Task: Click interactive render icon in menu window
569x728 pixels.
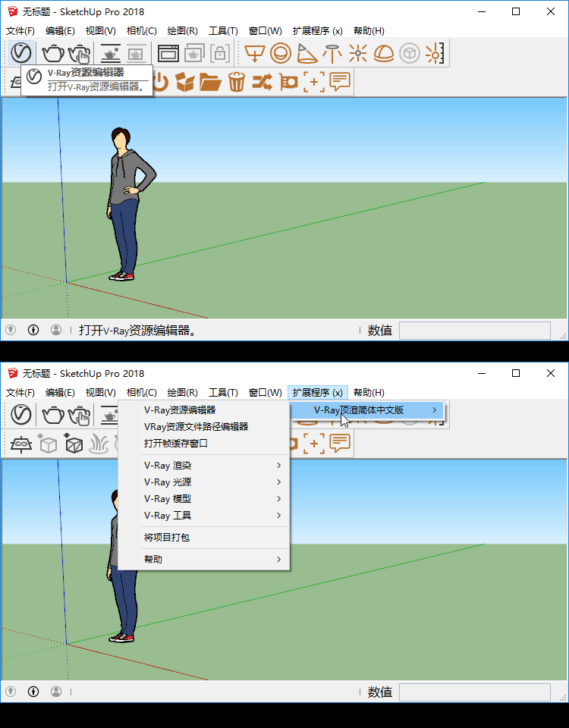Action: click(x=80, y=415)
